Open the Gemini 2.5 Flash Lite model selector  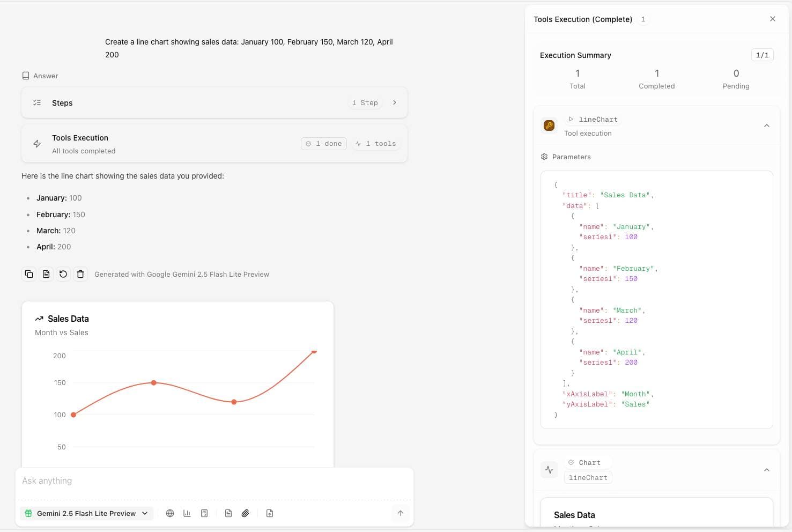[86, 513]
